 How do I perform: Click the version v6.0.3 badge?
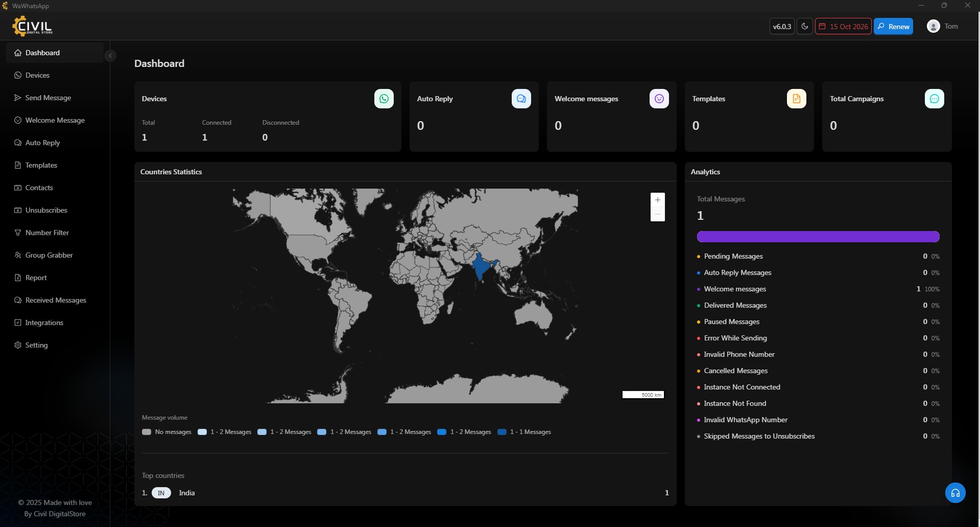tap(781, 27)
